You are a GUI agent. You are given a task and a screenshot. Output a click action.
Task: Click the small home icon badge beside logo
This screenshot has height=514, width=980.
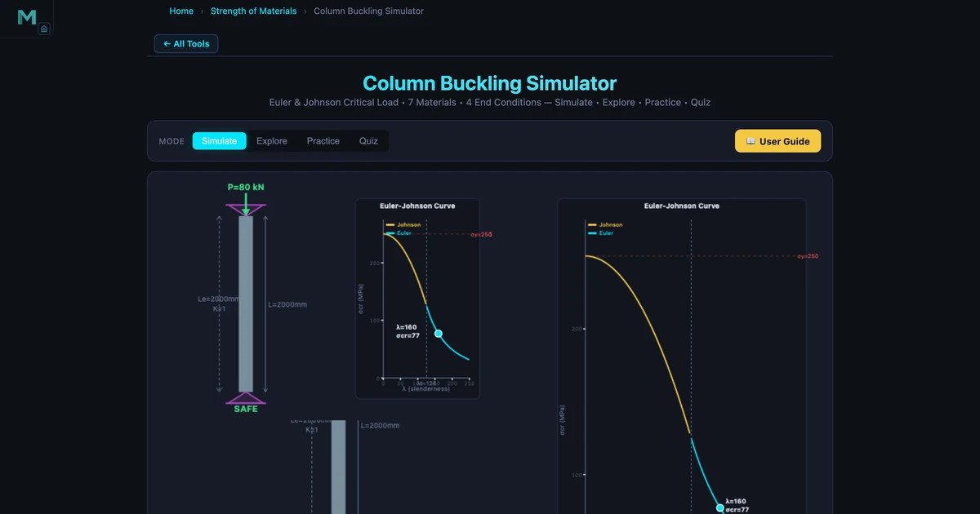(44, 29)
